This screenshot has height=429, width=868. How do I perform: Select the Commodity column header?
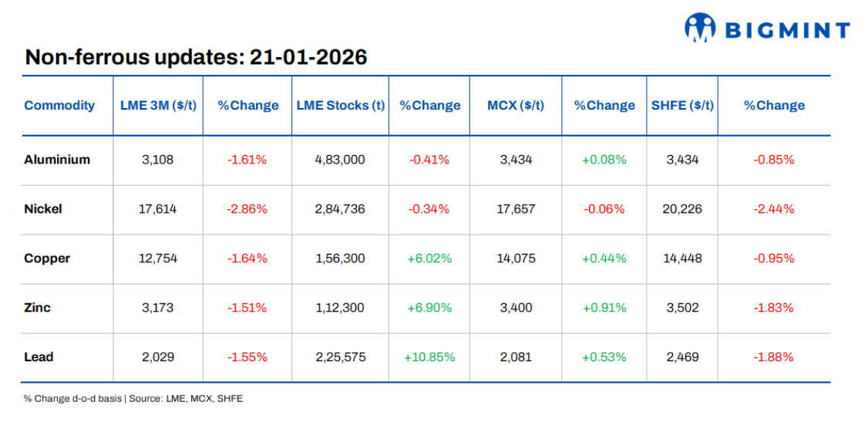(59, 106)
